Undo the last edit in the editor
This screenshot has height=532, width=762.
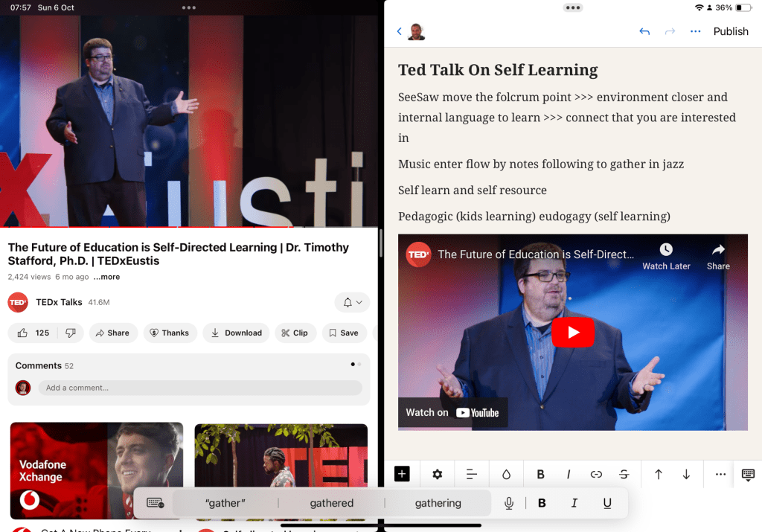(x=644, y=31)
